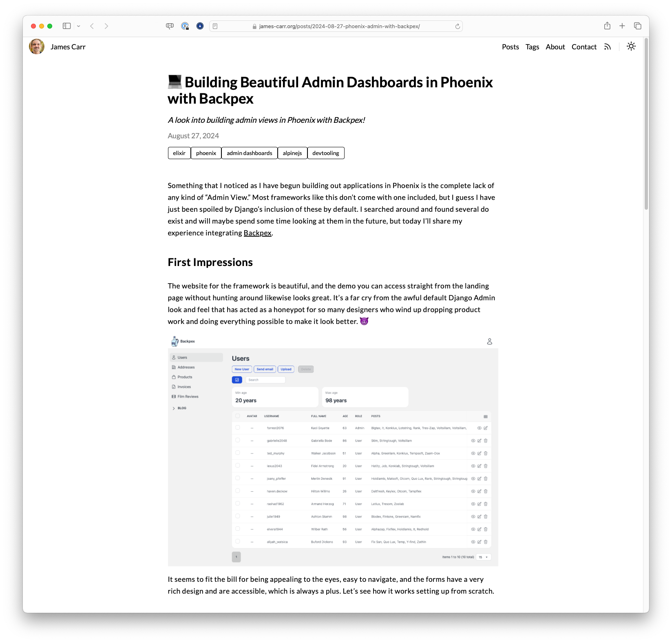Open the Posts navigation item
This screenshot has width=672, height=643.
tap(510, 47)
